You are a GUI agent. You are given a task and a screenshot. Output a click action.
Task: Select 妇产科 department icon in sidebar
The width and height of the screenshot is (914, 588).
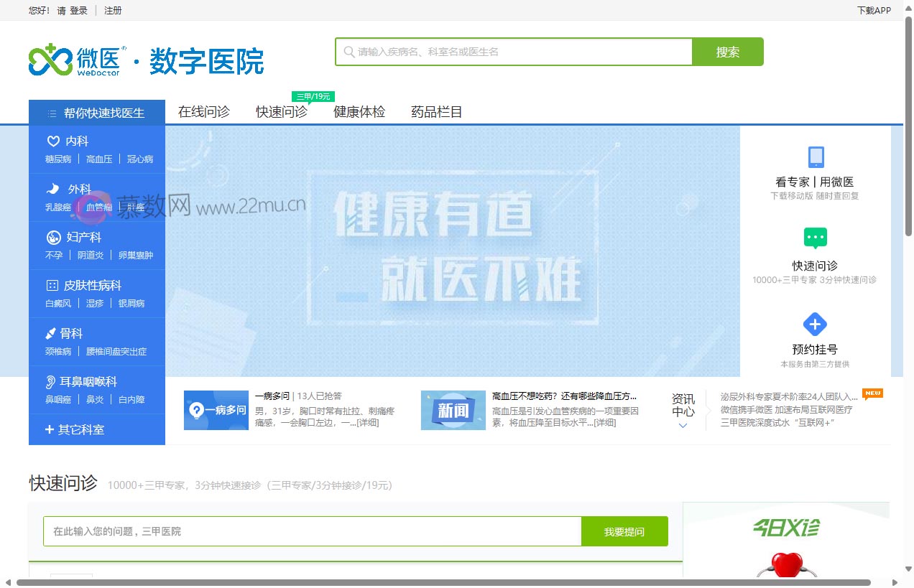pyautogui.click(x=54, y=237)
